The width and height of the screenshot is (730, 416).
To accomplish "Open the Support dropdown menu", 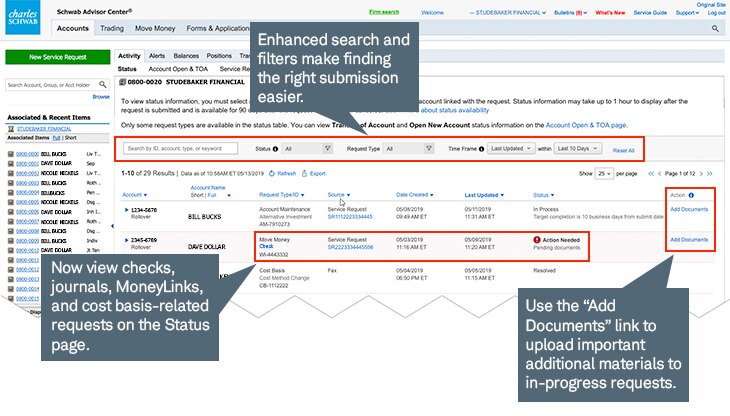I will [x=687, y=13].
